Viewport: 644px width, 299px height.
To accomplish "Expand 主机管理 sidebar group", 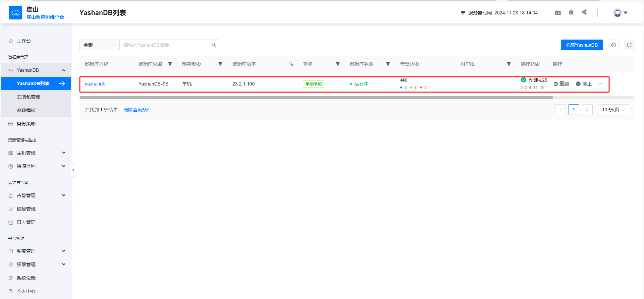I will [36, 153].
